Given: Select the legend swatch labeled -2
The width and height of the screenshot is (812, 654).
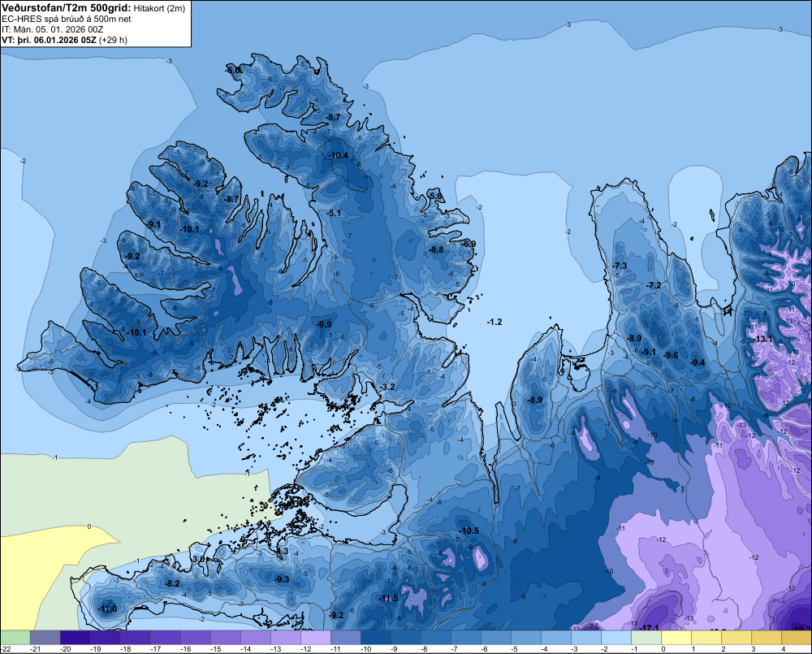Looking at the screenshot, I should tap(615, 637).
